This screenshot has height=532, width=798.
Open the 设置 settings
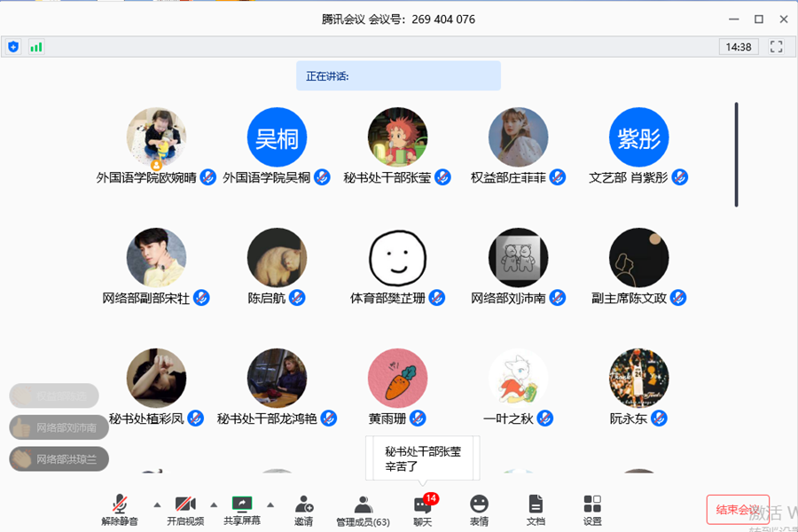592,510
